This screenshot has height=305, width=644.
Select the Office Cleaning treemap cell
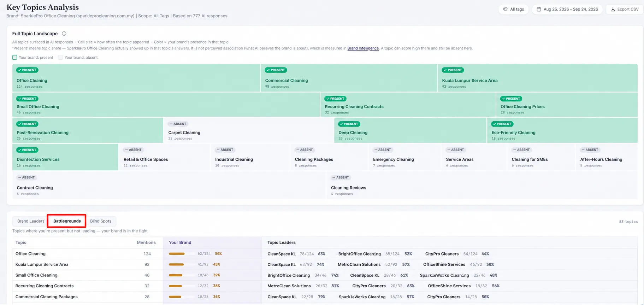coord(136,78)
